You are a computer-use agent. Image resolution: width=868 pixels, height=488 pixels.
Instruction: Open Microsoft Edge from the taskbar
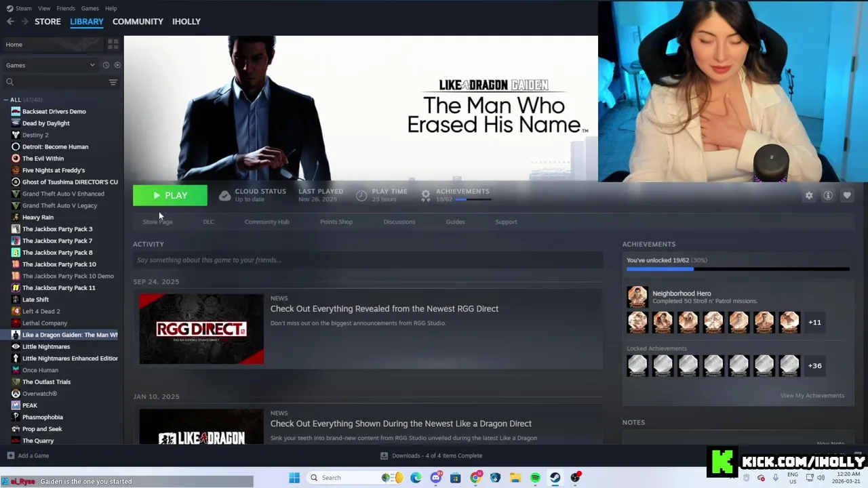point(416,478)
